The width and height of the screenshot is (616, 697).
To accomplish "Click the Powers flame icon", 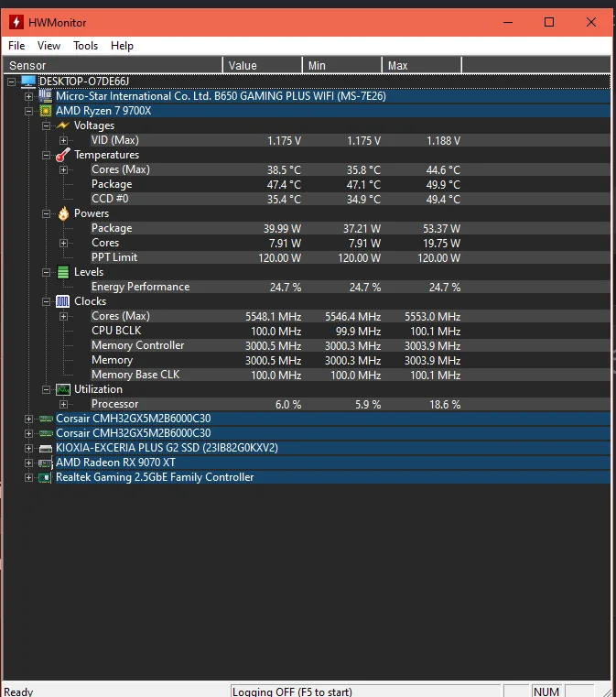I will (63, 213).
